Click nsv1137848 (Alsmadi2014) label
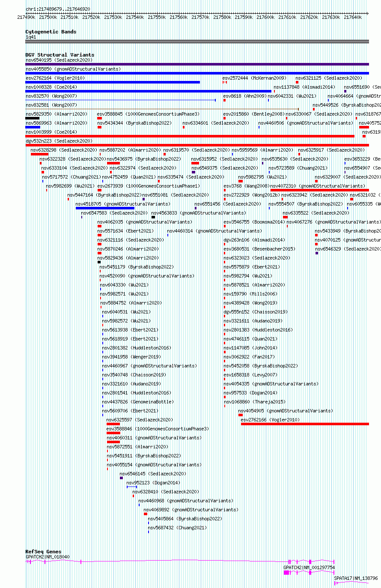Image resolution: width=381 pixels, height=588 pixels. 304,87
